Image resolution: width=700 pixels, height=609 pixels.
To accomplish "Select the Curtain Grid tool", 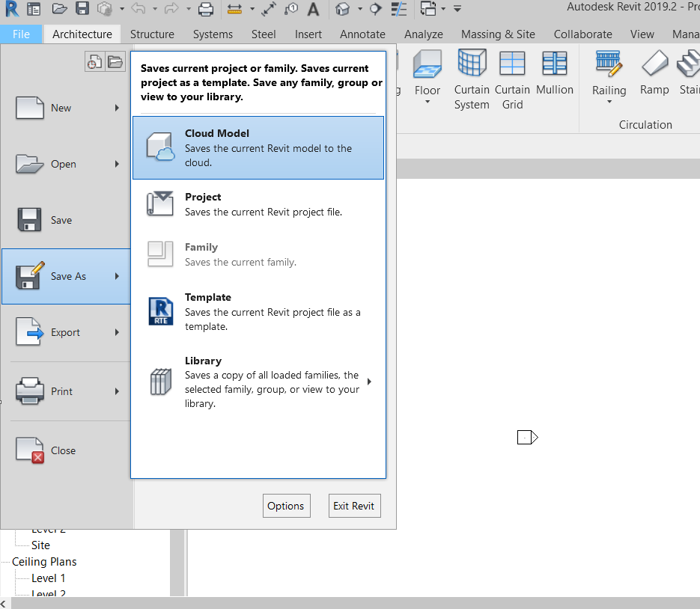I will [512, 79].
